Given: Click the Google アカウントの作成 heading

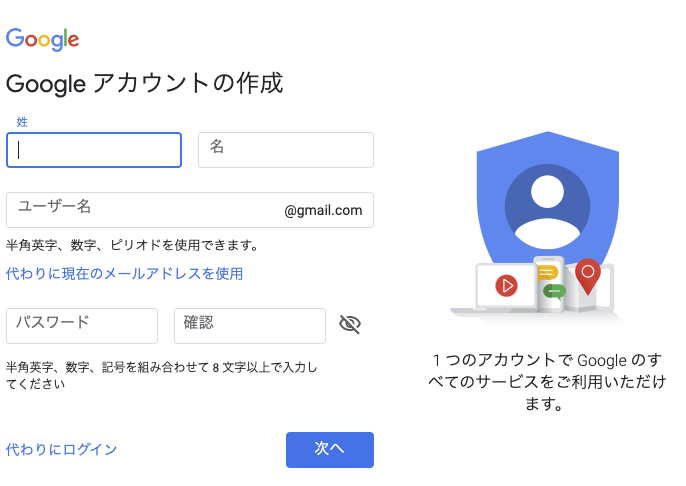Looking at the screenshot, I should [x=145, y=83].
